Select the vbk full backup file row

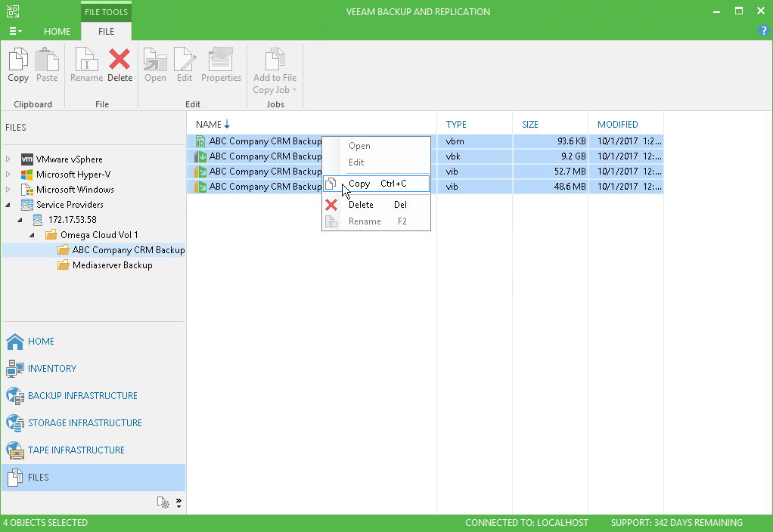coord(425,156)
